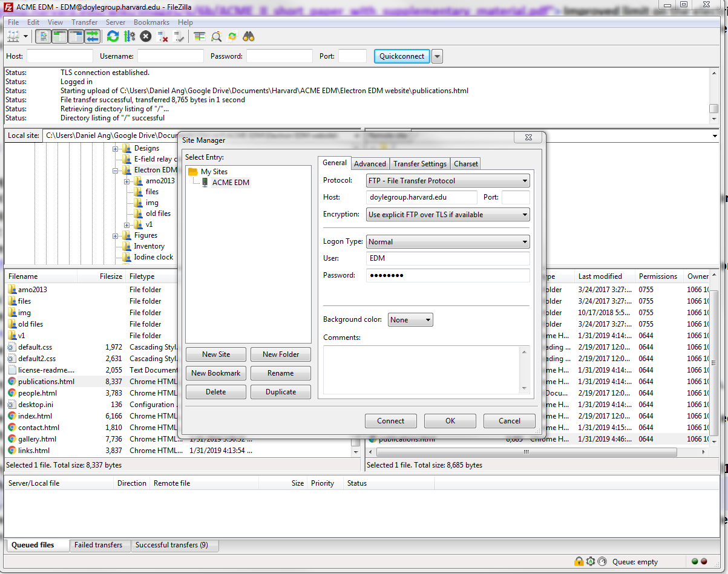Expand the Figures folder in local tree

pos(116,235)
